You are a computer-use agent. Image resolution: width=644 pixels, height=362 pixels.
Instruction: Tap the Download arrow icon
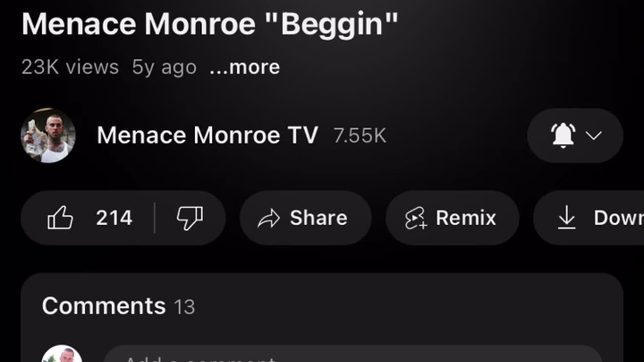567,218
